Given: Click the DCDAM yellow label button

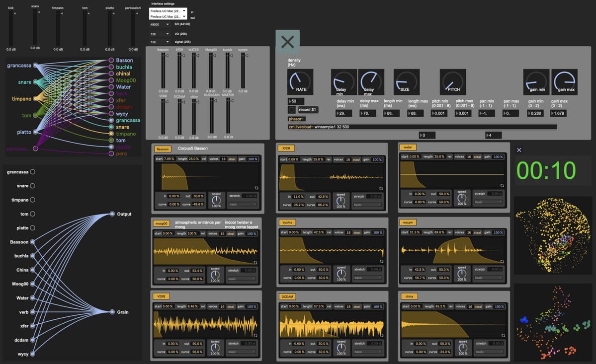Looking at the screenshot, I should (287, 296).
